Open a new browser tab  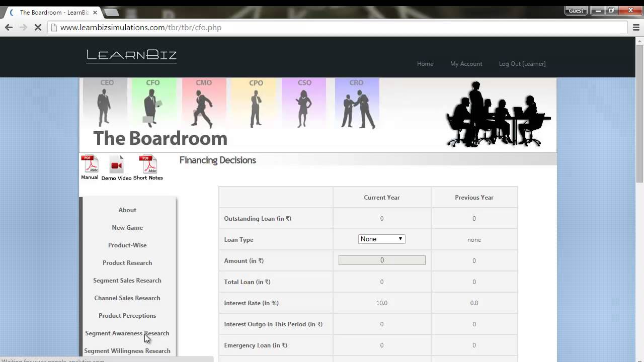pyautogui.click(x=111, y=13)
